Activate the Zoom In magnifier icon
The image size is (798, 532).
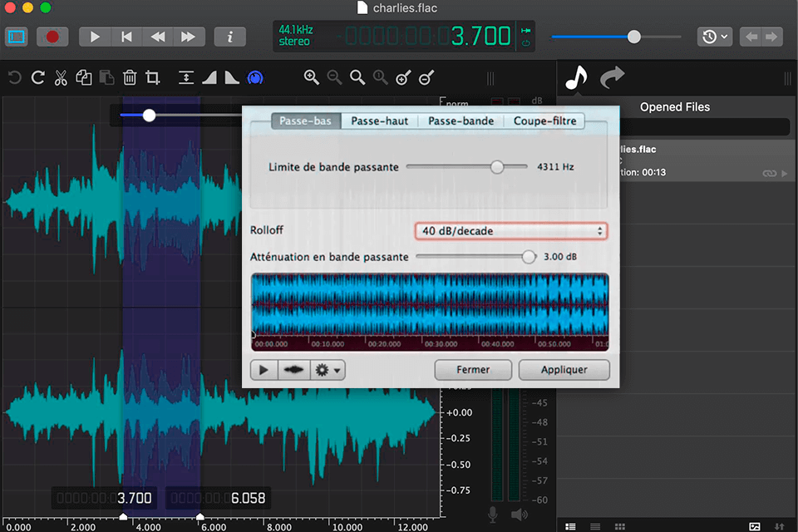(312, 77)
